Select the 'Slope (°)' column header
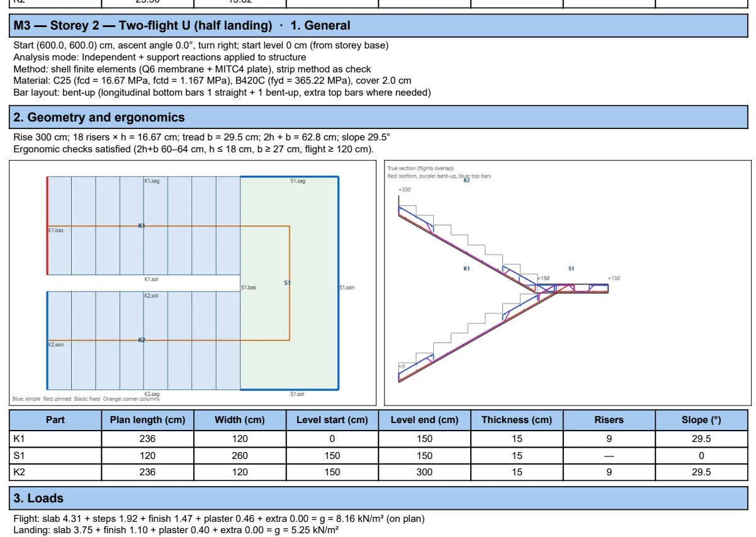This screenshot has width=756, height=537. tap(702, 420)
